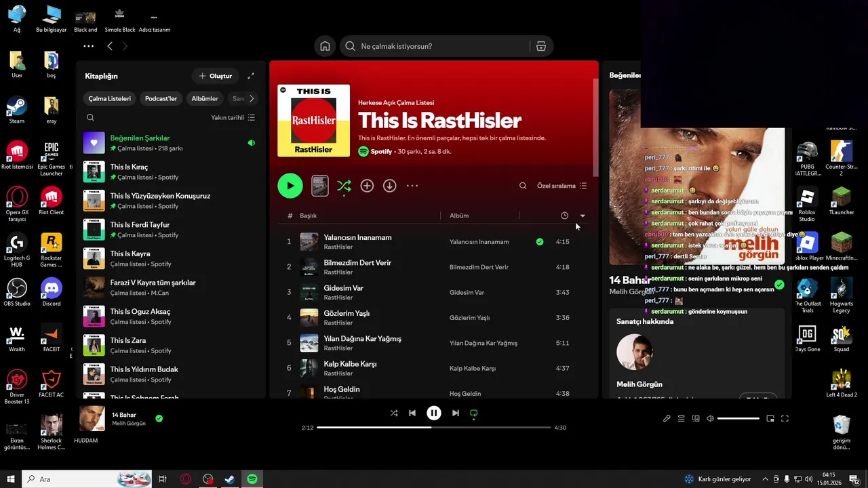Open This Is RastHisler cover image
This screenshot has height=488, width=868.
click(313, 121)
